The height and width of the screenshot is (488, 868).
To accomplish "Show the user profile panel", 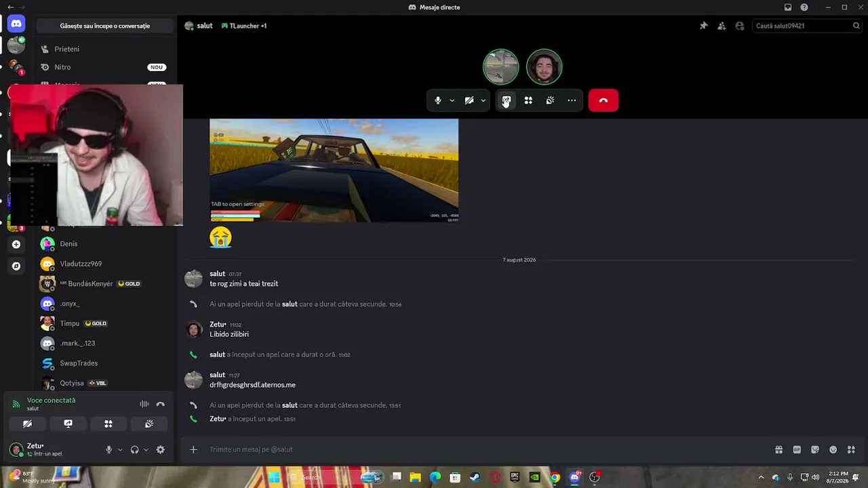I will tap(740, 26).
